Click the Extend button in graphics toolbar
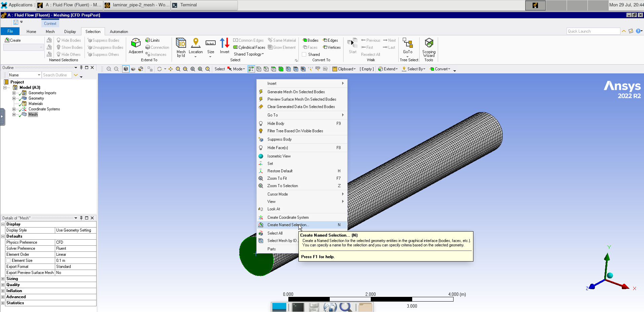Viewport: 644px width, 312px height. click(x=388, y=69)
